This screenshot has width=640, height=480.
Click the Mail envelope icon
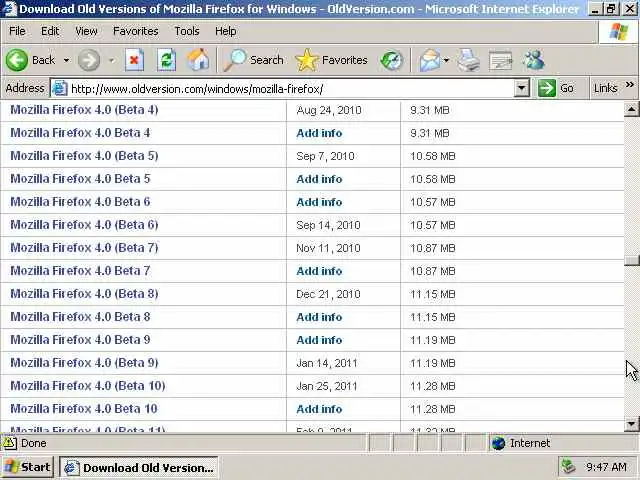click(x=429, y=60)
